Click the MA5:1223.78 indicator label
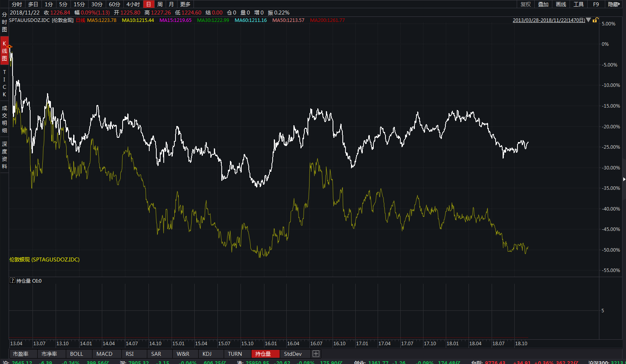626x364 pixels. tap(101, 20)
